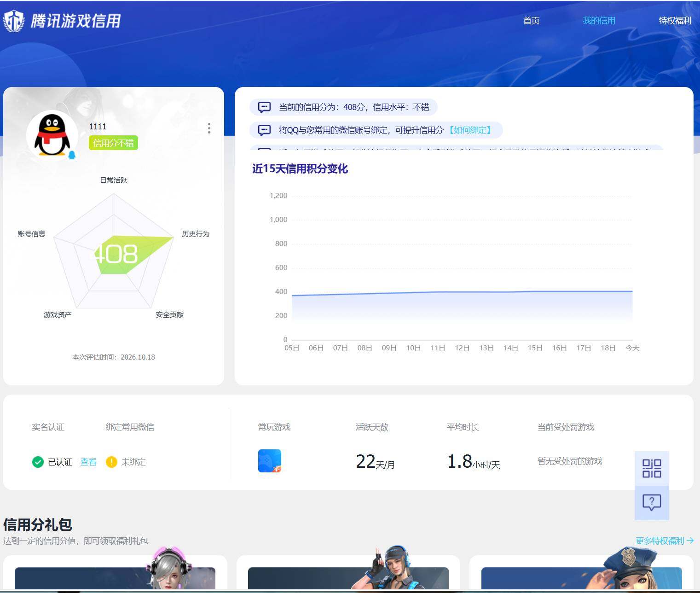700x593 pixels.
Task: Click the 信用分礼包 section heading
Action: (x=37, y=524)
